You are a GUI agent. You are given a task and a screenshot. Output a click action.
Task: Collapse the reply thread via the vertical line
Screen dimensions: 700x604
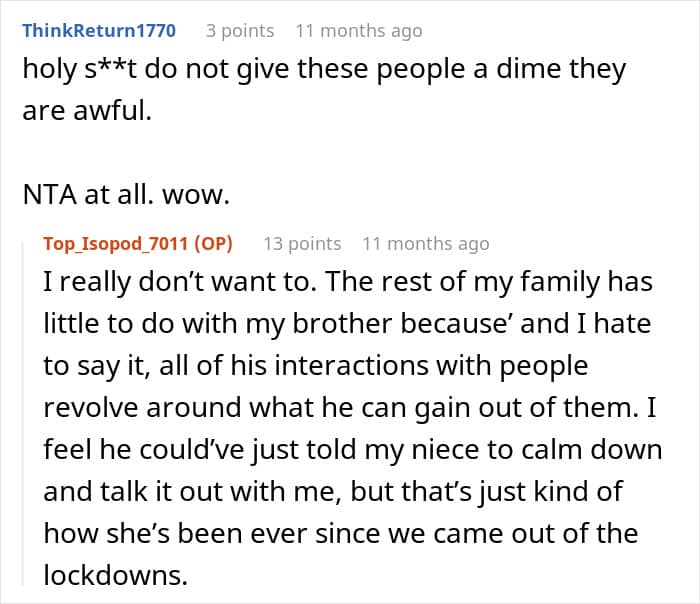pos(23,413)
